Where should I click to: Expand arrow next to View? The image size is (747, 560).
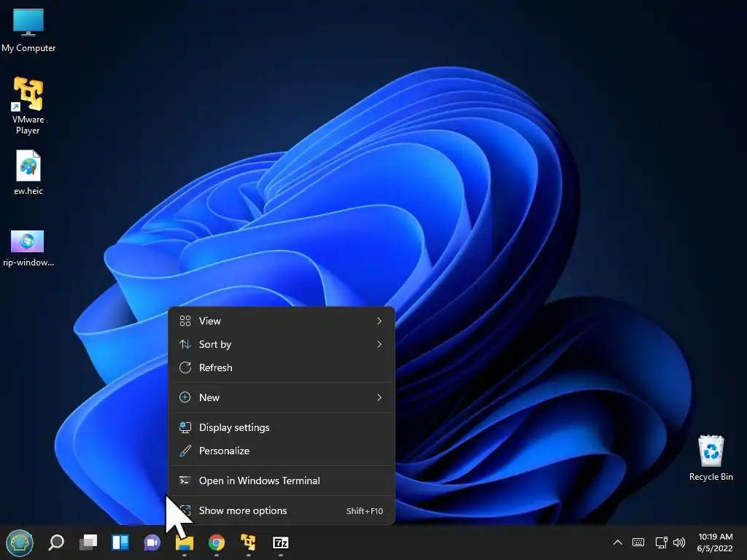[x=379, y=321]
